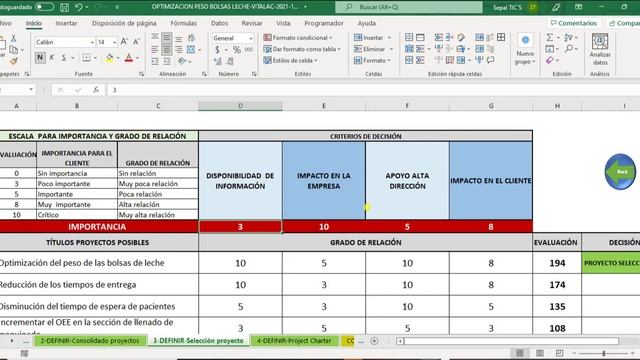The image size is (640, 360).
Task: Click Merge and center icon
Action: pos(191,50)
